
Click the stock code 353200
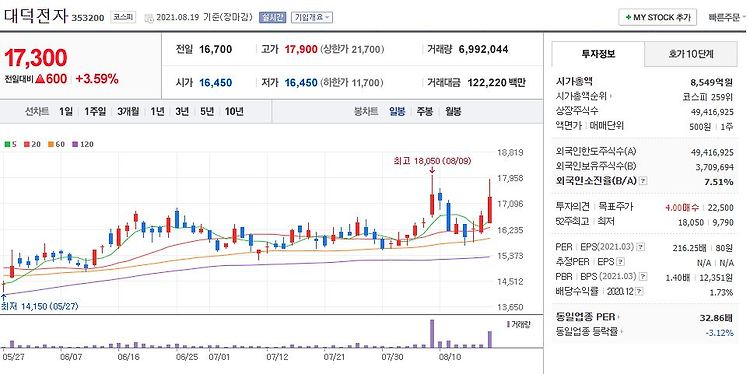(88, 18)
